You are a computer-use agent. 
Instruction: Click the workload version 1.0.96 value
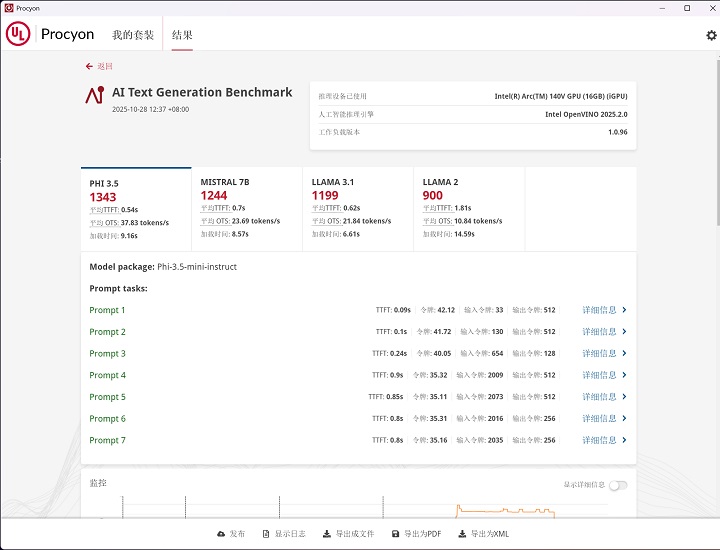tap(618, 132)
